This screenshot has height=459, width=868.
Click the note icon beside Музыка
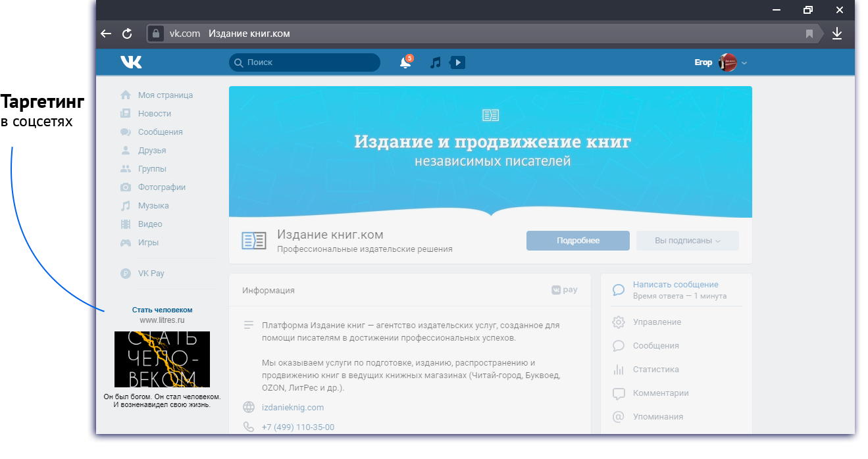(x=126, y=206)
